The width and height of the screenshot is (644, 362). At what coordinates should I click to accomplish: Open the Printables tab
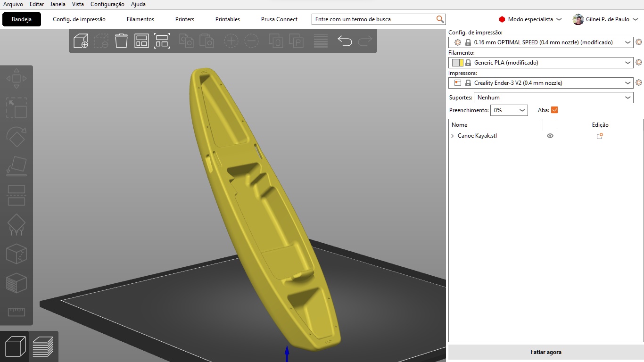click(228, 19)
